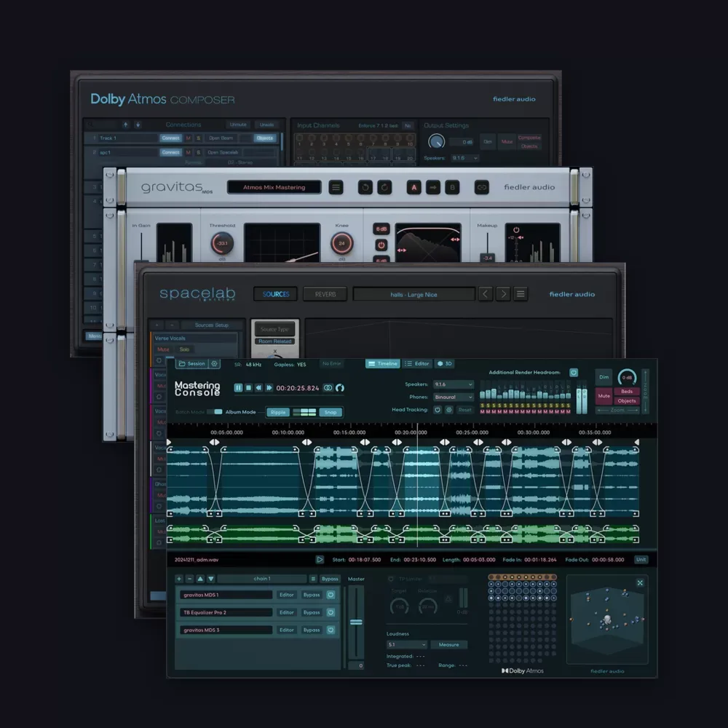Pause playback in Mastering Console
The width and height of the screenshot is (728, 728).
coord(238,388)
